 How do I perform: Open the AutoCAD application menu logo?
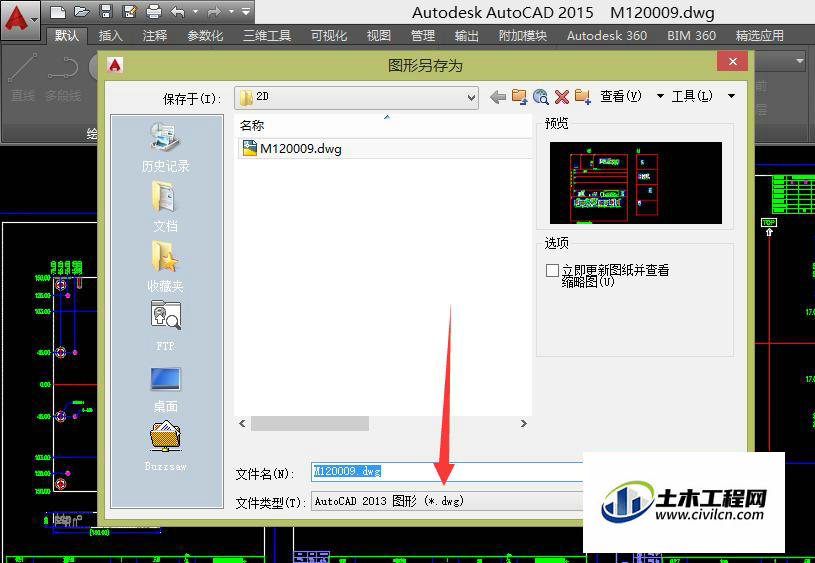pos(20,20)
